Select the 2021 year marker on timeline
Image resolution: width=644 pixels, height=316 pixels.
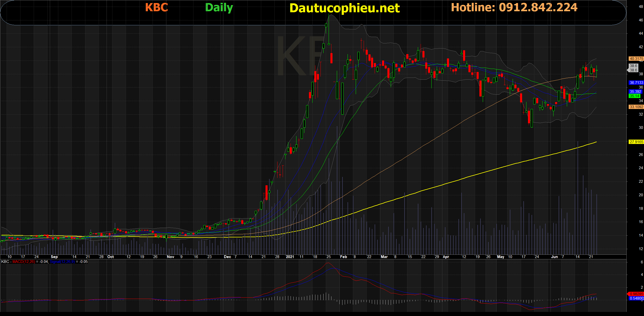[290, 257]
